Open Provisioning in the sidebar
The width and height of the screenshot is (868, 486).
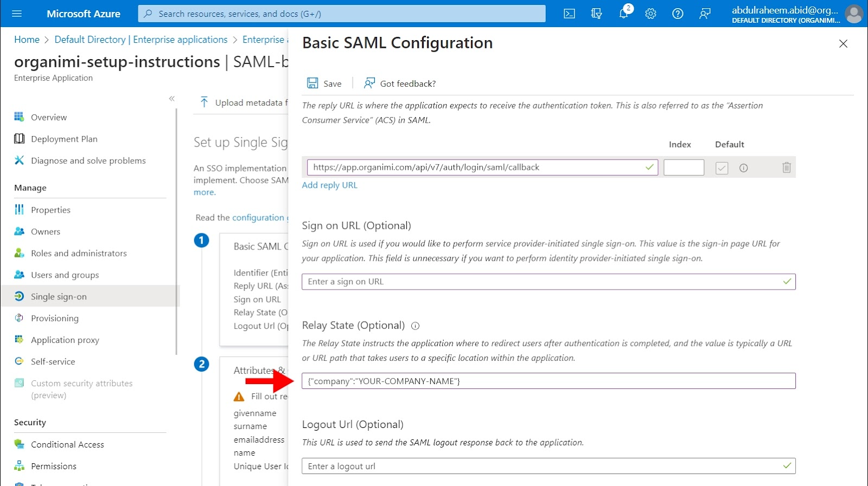click(55, 318)
